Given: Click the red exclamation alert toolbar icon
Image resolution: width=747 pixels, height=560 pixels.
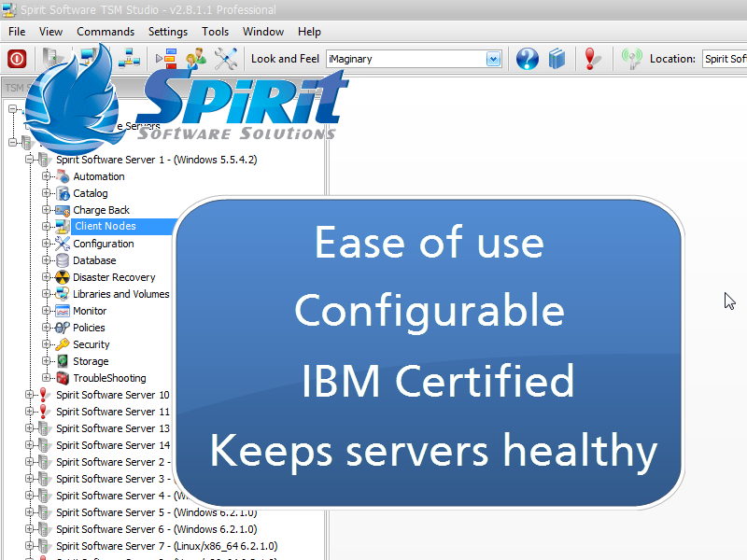Looking at the screenshot, I should pos(592,59).
